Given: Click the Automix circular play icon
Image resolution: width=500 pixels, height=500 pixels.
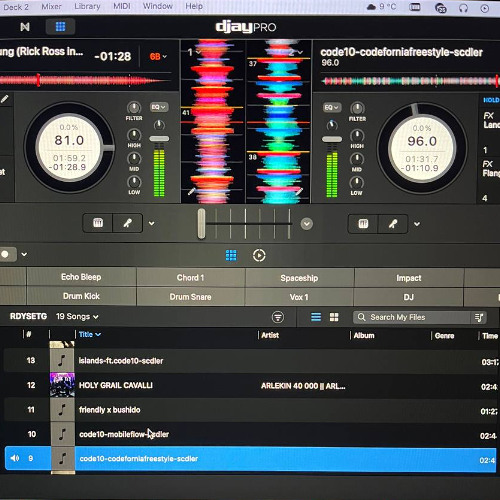Looking at the screenshot, I should click(x=259, y=256).
